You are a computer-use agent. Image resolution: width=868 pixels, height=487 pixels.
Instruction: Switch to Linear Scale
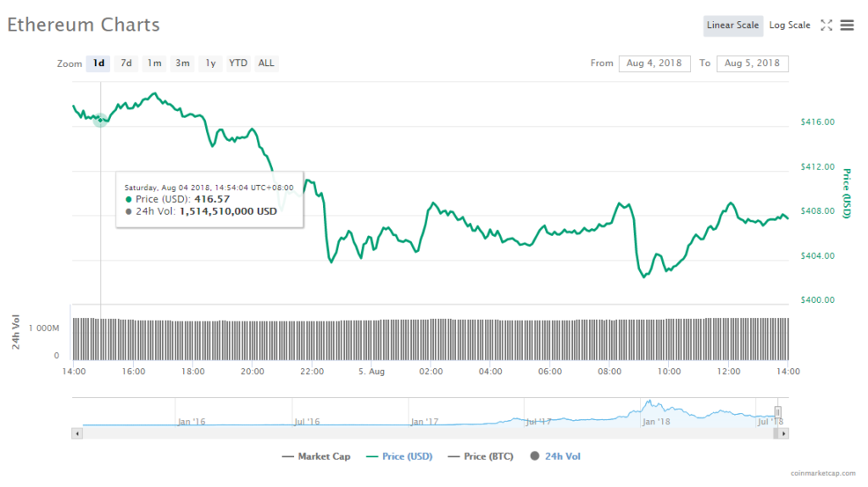(732, 25)
